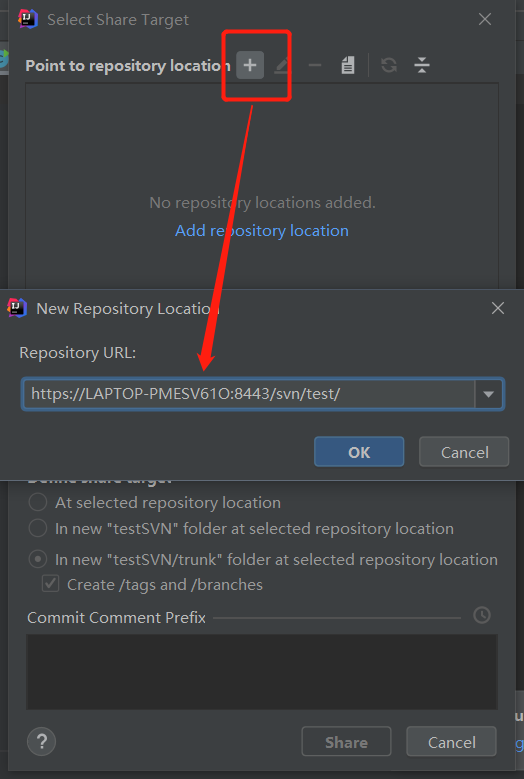The width and height of the screenshot is (524, 779).
Task: Select In new "testSVN/trunk" folder option
Action: (263, 559)
